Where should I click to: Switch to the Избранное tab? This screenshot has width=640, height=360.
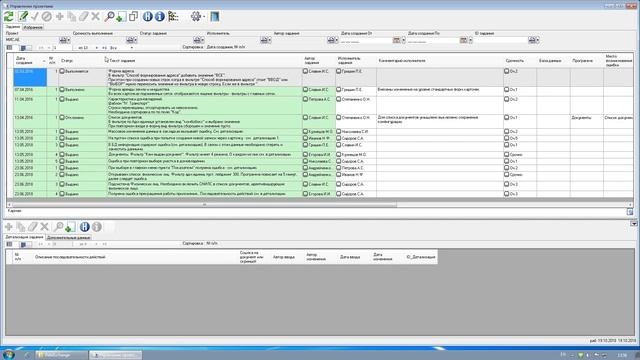(x=33, y=27)
